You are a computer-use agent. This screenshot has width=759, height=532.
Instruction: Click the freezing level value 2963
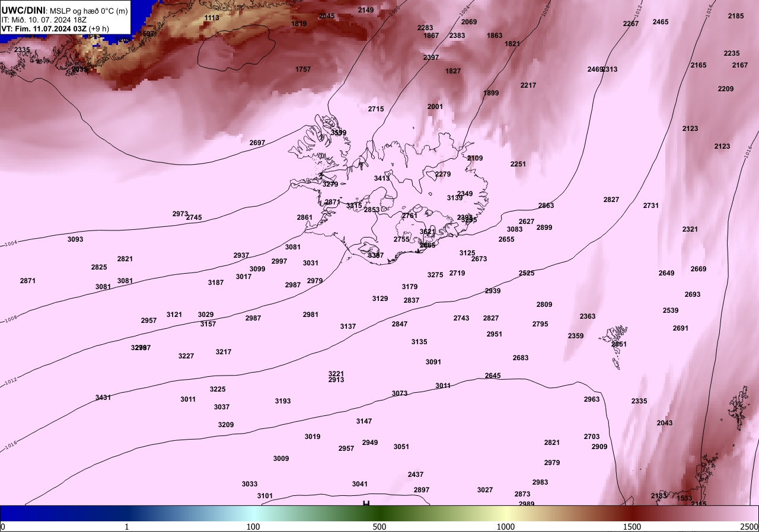[592, 399]
